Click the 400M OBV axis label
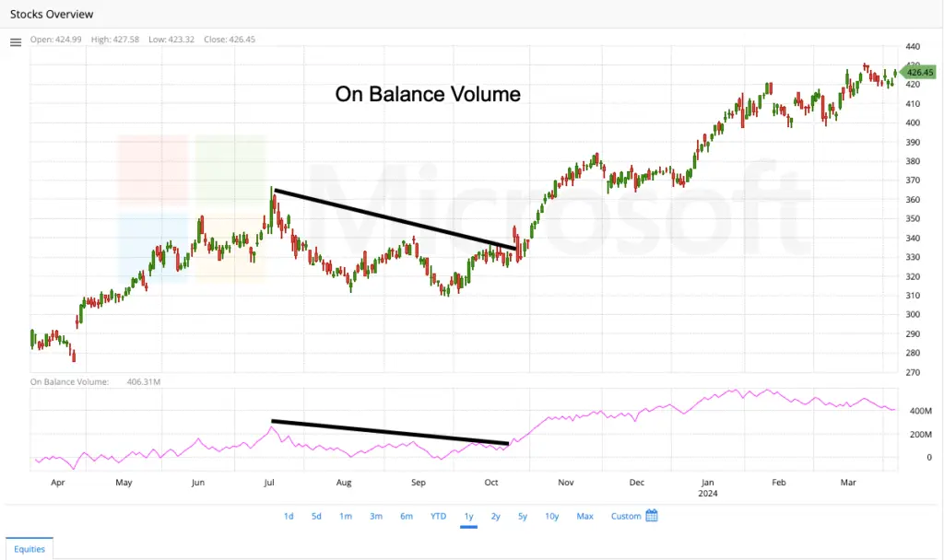 click(921, 411)
